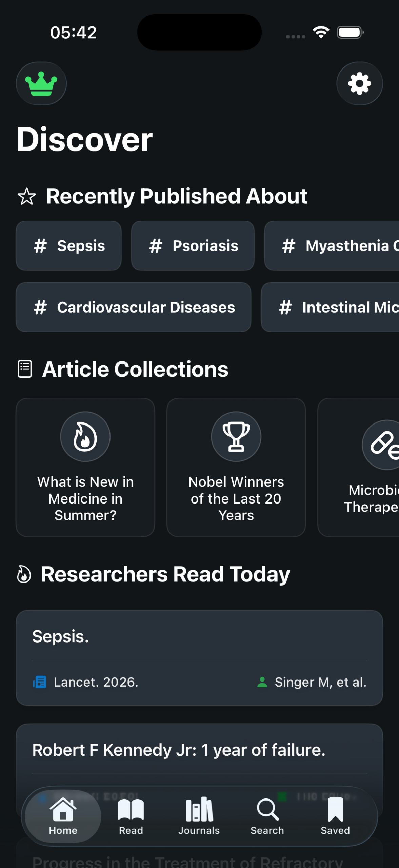Select the Myasthenia topic chip
Viewport: 399px width, 868px height.
click(332, 246)
